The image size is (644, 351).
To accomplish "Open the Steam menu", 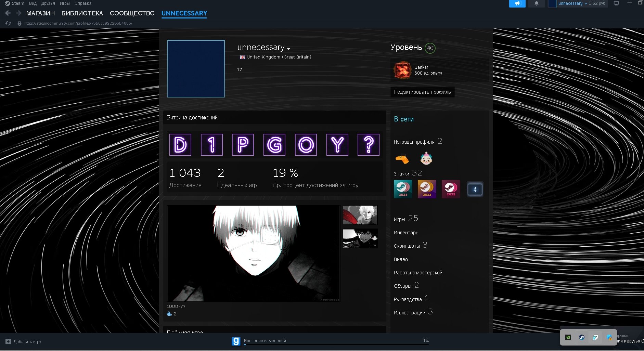I will [18, 3].
